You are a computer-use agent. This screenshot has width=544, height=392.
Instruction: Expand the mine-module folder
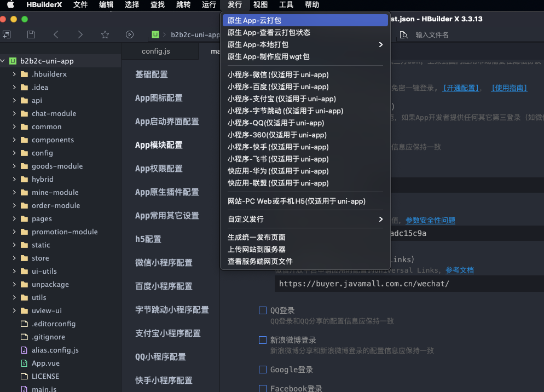(x=14, y=192)
